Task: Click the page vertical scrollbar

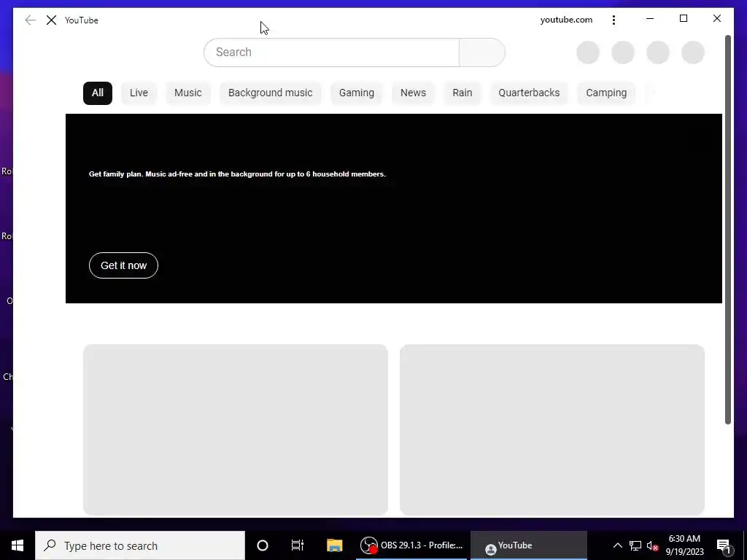Action: click(727, 230)
